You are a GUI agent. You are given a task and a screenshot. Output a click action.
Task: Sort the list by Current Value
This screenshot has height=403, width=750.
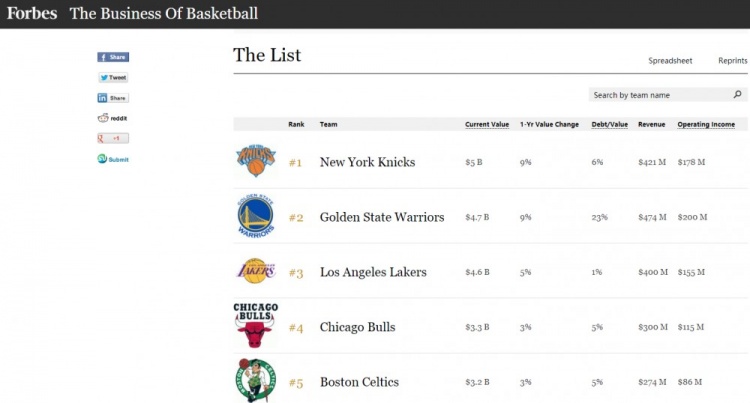(487, 124)
